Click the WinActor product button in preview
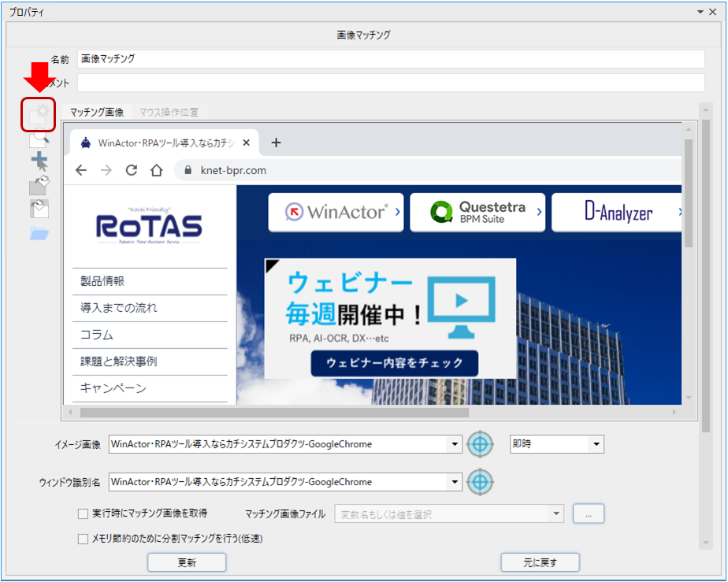728x582 pixels. coord(336,212)
